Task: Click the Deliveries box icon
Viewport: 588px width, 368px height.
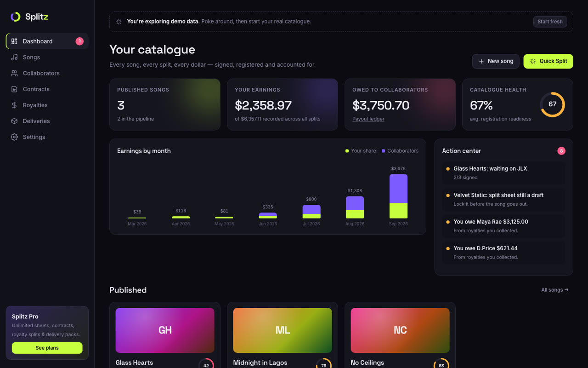Action: pos(14,121)
